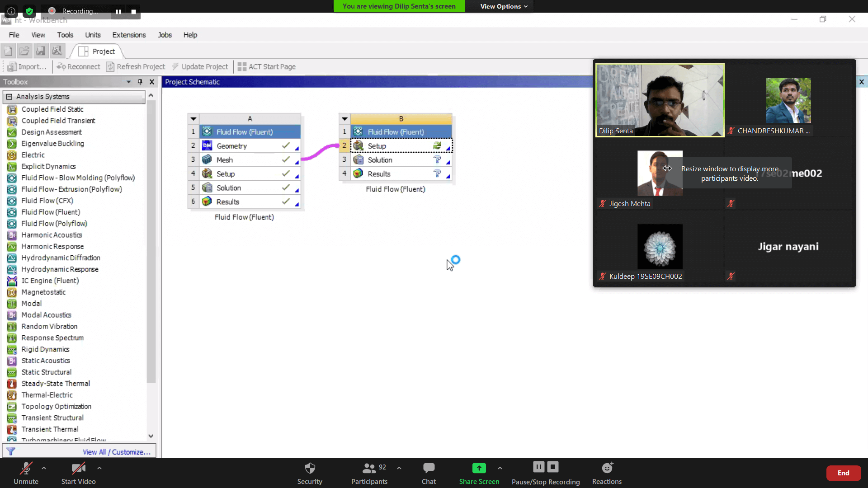Select the Results icon in system B

[358, 174]
